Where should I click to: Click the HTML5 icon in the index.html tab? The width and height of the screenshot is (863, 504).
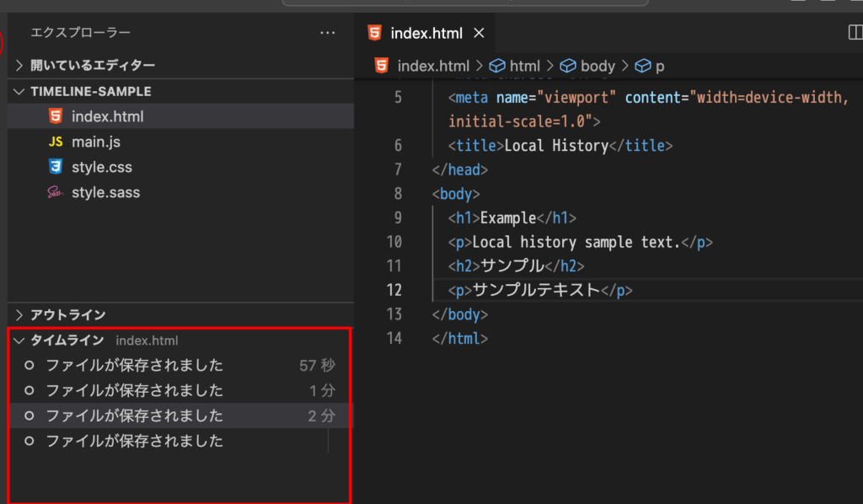pos(375,33)
